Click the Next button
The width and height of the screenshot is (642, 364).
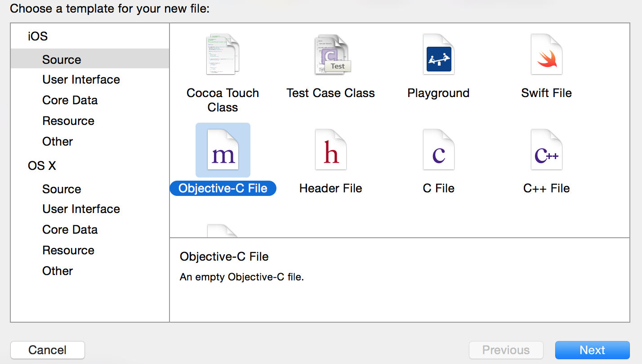point(593,350)
